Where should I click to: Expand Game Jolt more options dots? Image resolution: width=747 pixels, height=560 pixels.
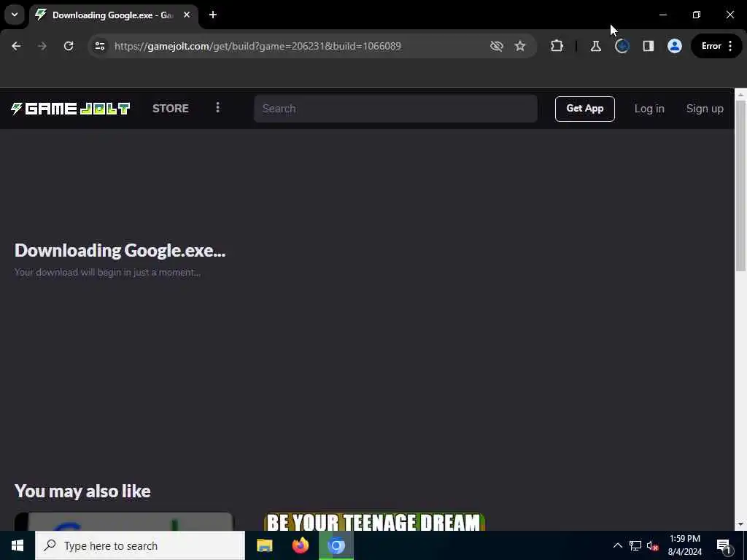[x=217, y=108]
